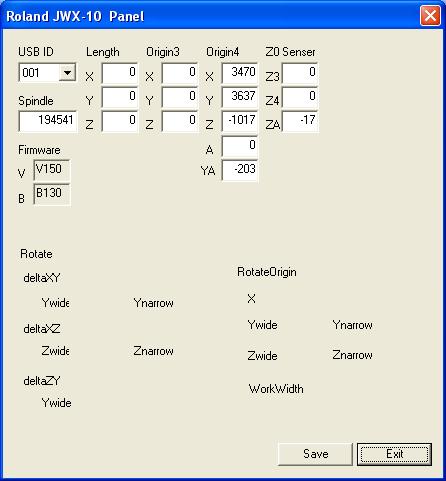Image resolution: width=446 pixels, height=481 pixels.
Task: Open the USB ID dropdown arrow
Action: [67, 72]
